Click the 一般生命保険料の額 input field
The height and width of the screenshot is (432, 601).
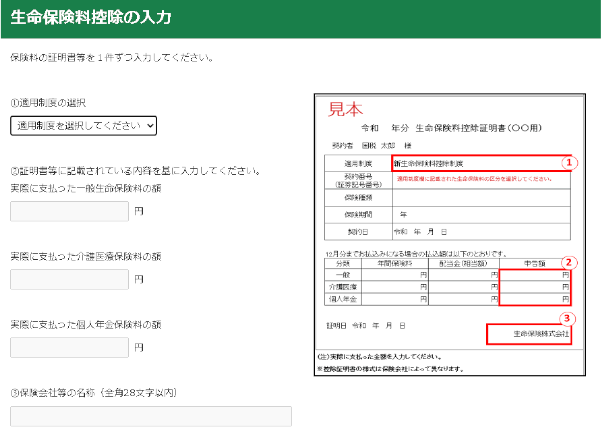tap(69, 211)
